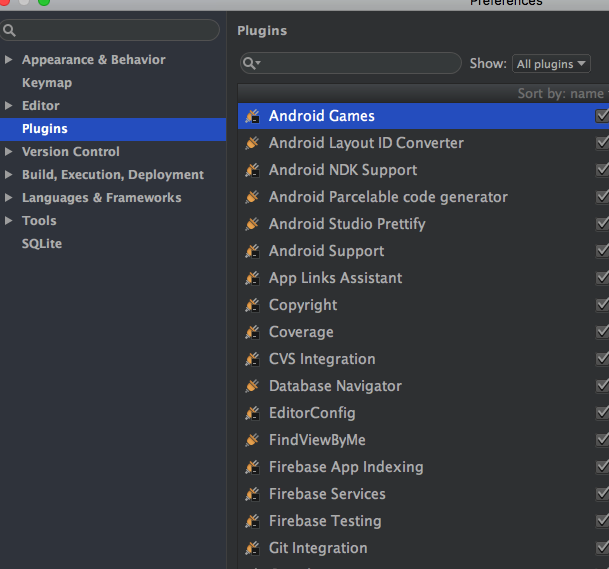The image size is (609, 569).
Task: Click the Android NDK Support plugin icon
Action: (x=252, y=170)
